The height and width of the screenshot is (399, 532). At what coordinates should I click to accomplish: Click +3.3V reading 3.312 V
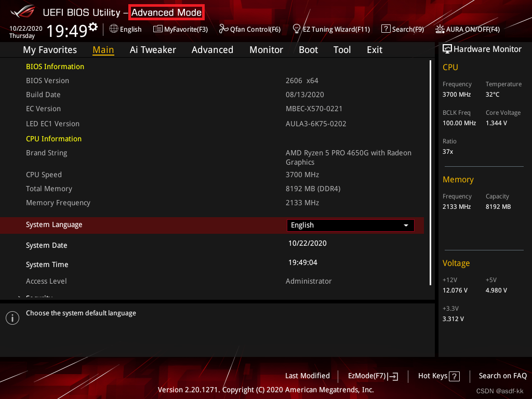[453, 319]
